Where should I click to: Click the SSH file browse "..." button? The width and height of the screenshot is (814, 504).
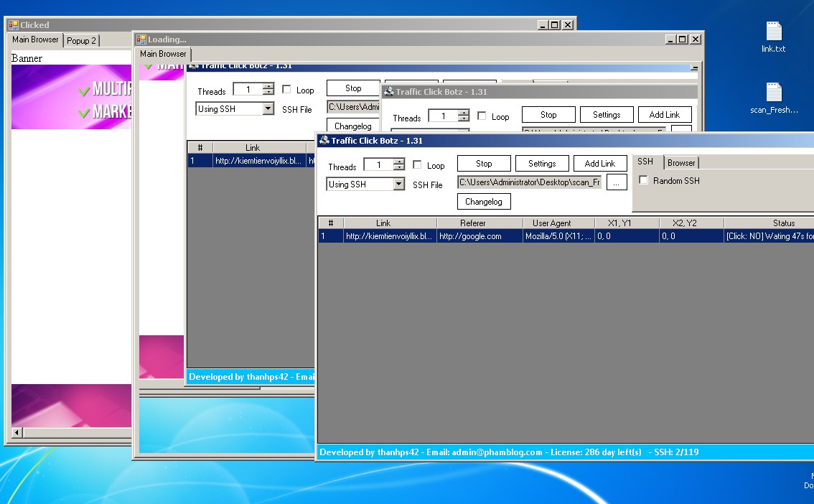(x=617, y=183)
